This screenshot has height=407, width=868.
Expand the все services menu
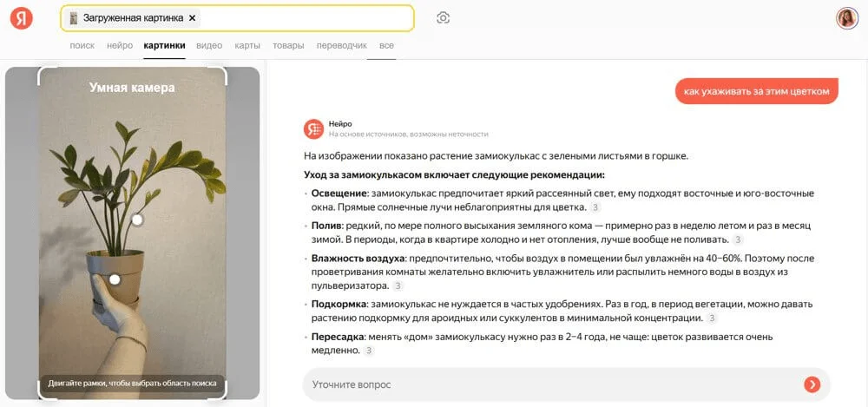coord(386,45)
